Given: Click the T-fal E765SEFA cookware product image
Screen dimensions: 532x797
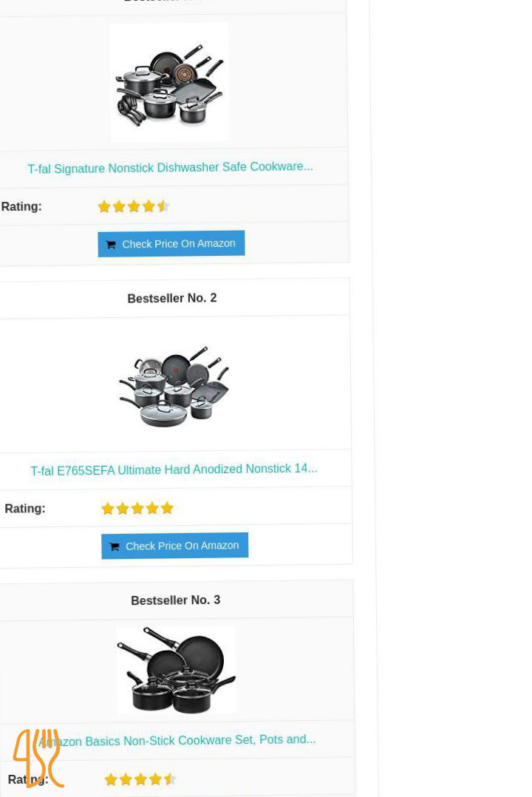Looking at the screenshot, I should pos(174,386).
